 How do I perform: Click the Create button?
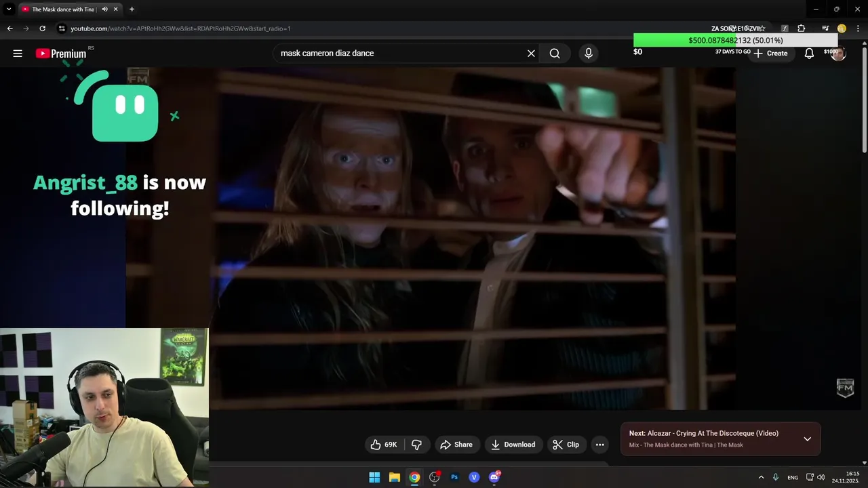tap(770, 53)
